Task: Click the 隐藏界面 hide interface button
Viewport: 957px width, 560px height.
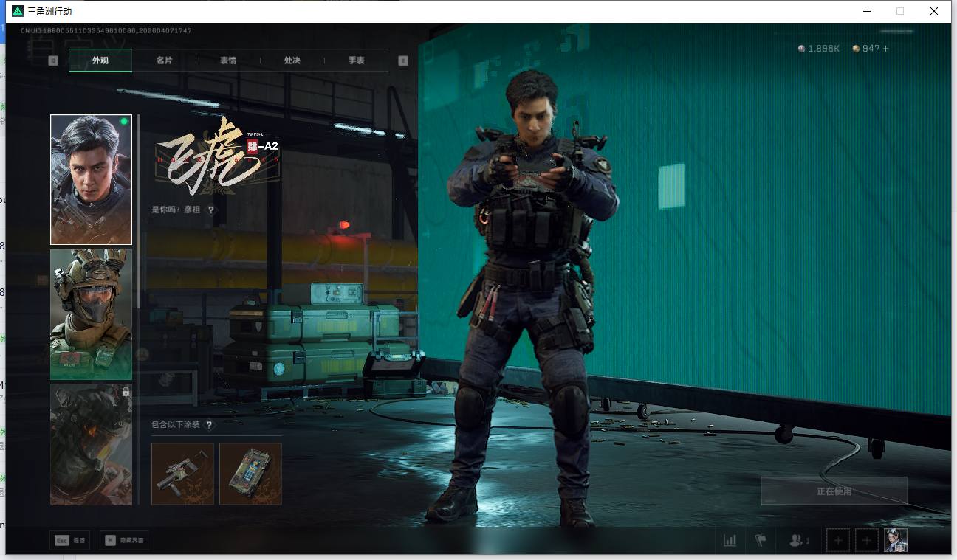Action: 124,541
